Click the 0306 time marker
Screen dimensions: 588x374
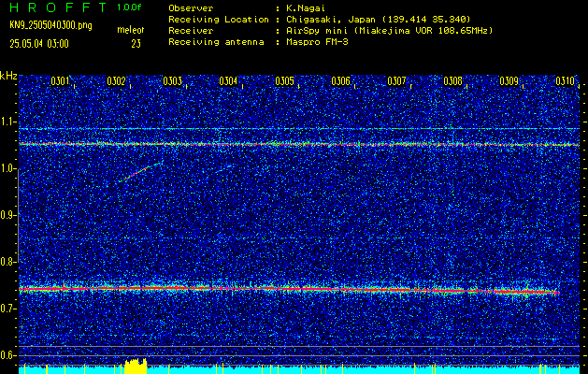coord(340,81)
